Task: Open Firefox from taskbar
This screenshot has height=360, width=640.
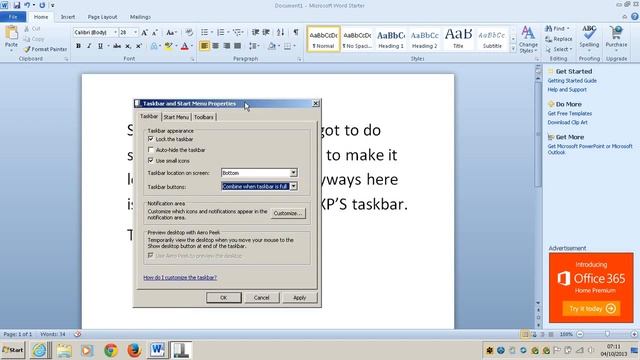Action: (134, 350)
